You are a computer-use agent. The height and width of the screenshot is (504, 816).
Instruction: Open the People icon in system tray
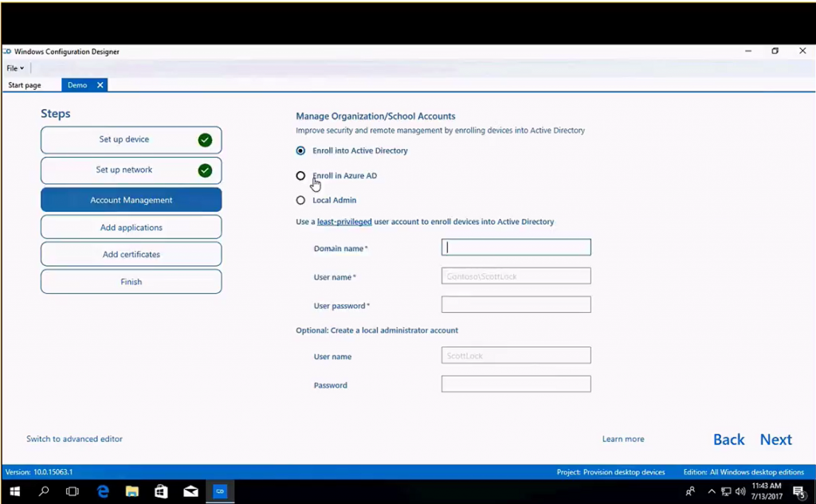coord(691,491)
